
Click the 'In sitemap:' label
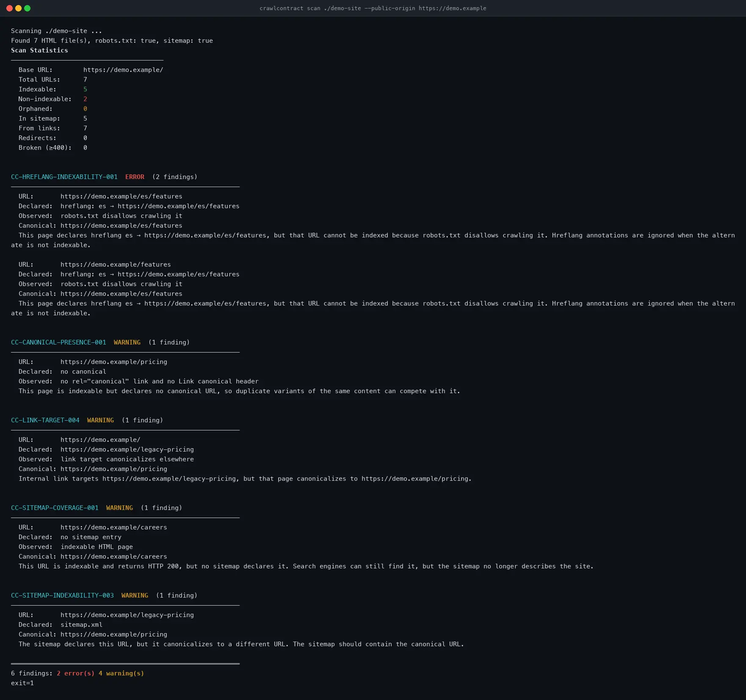coord(39,119)
